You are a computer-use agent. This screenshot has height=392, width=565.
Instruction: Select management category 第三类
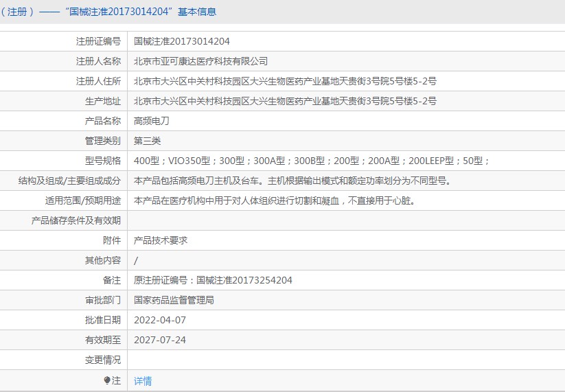(x=147, y=141)
